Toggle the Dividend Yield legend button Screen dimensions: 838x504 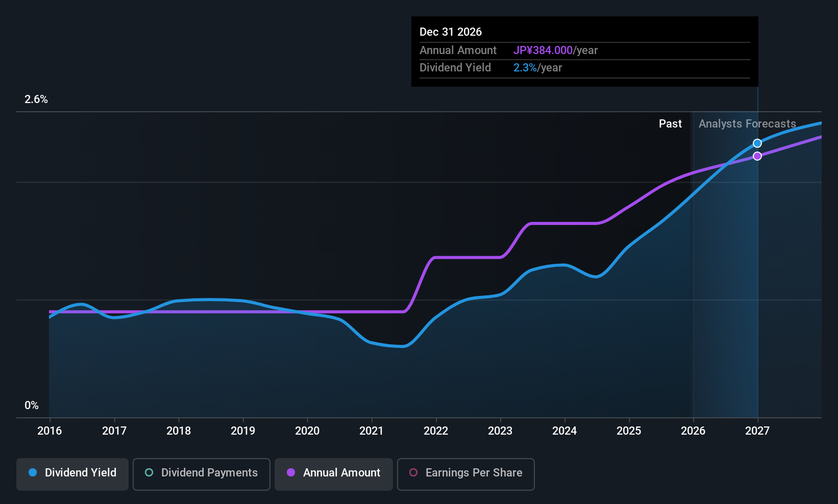pyautogui.click(x=72, y=473)
